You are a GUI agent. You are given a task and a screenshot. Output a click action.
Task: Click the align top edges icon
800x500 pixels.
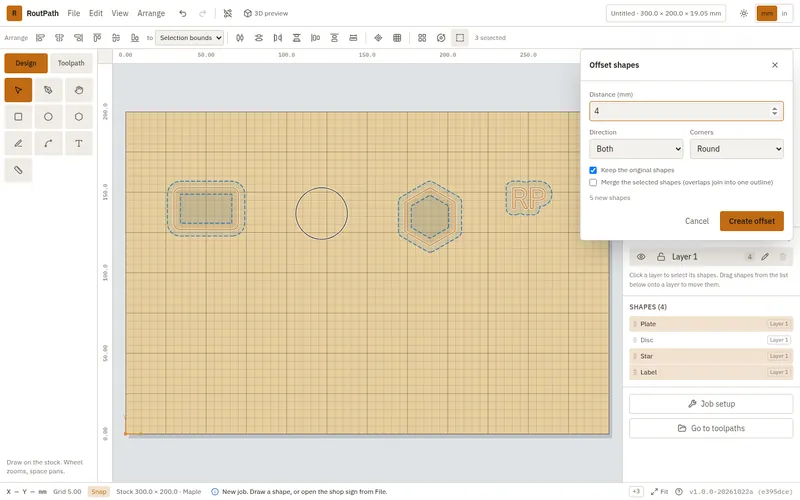(x=97, y=38)
